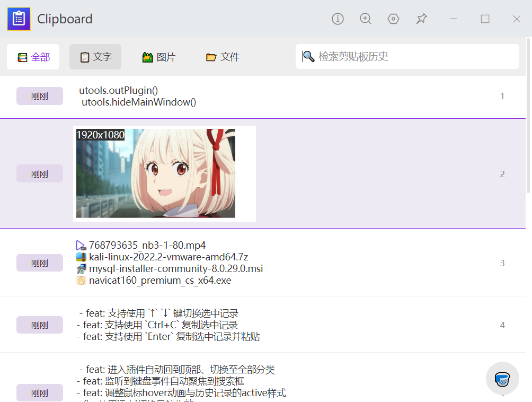Click the 刚刚 tag on the image row

click(x=40, y=174)
